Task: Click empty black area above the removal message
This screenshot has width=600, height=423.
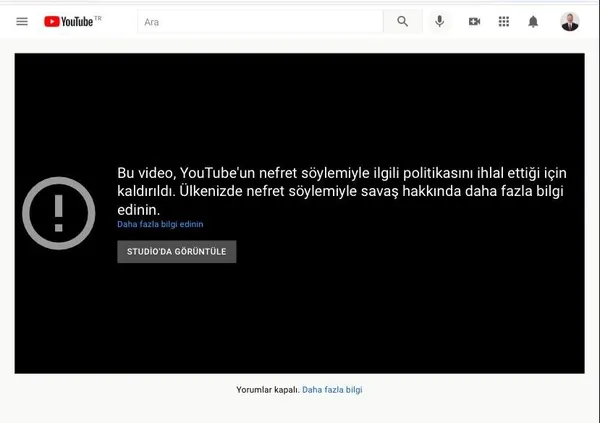Action: [300, 109]
